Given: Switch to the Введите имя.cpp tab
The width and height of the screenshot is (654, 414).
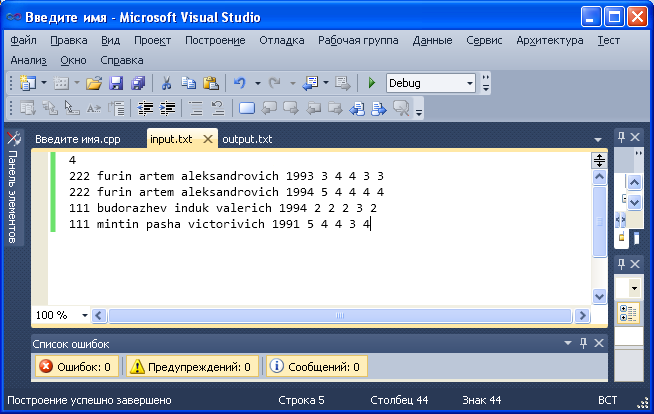Looking at the screenshot, I should coord(78,139).
